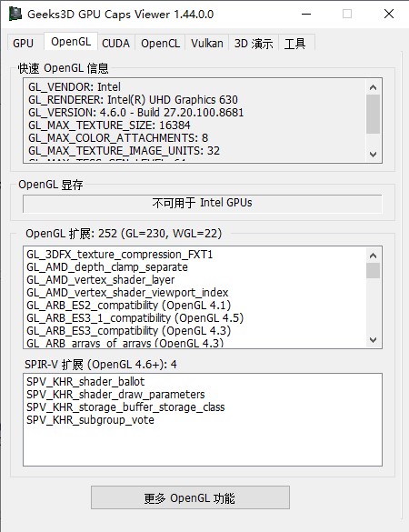Select the GL_MAX_TEXTURE_IMAGE_UNITS: 32 line
The image size is (409, 532).
[x=124, y=151]
